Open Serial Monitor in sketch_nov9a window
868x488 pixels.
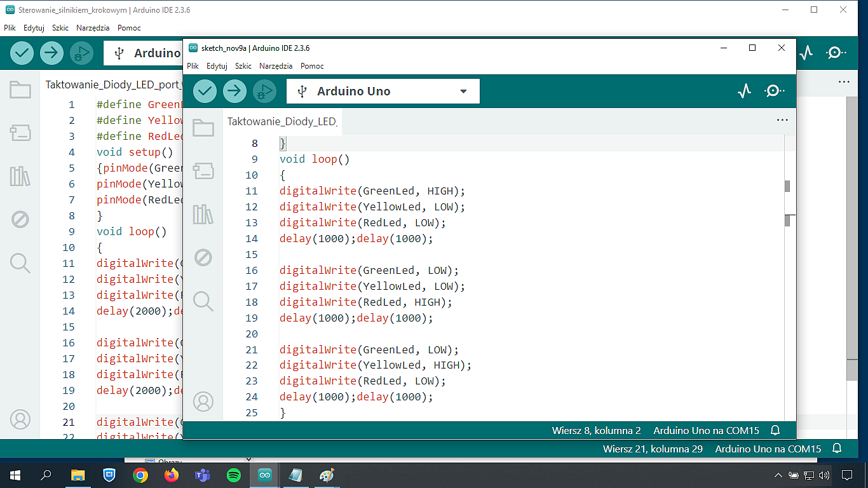773,91
